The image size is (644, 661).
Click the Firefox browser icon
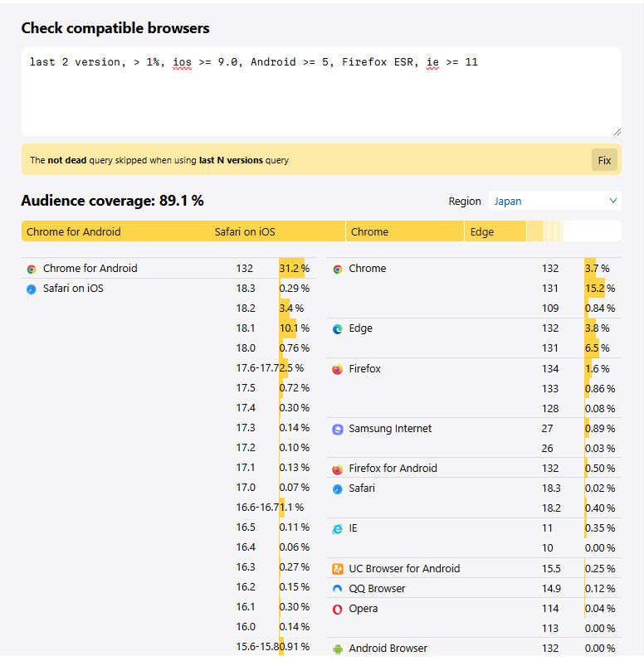338,369
